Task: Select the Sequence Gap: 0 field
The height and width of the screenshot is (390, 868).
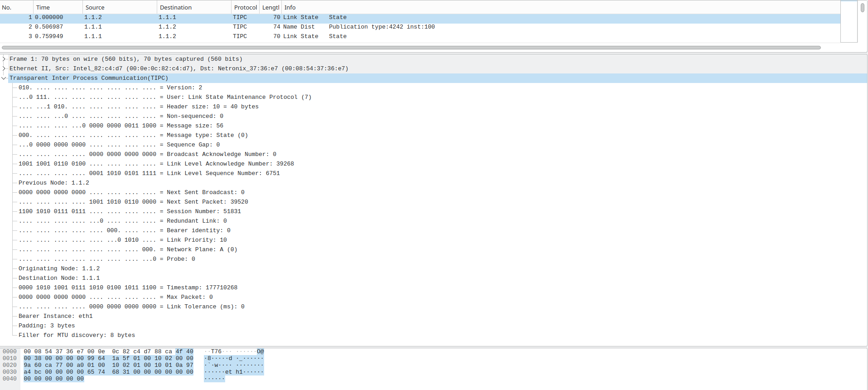Action: pyautogui.click(x=119, y=145)
